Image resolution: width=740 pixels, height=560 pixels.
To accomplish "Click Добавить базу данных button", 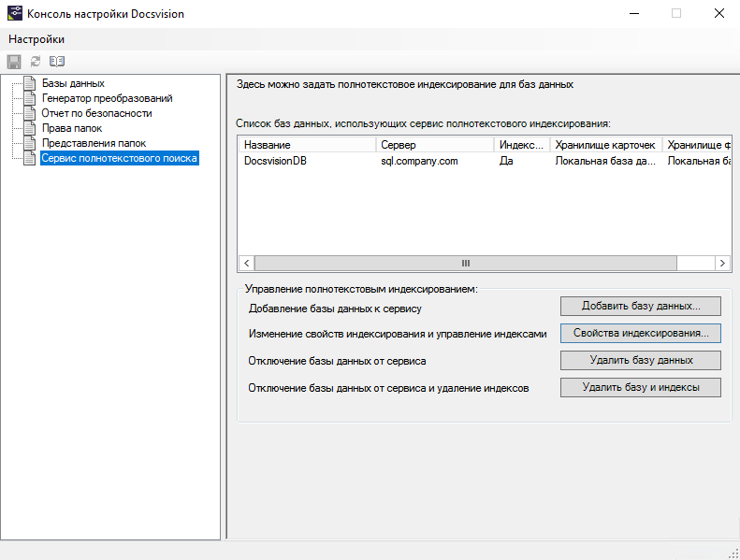I will pos(640,306).
